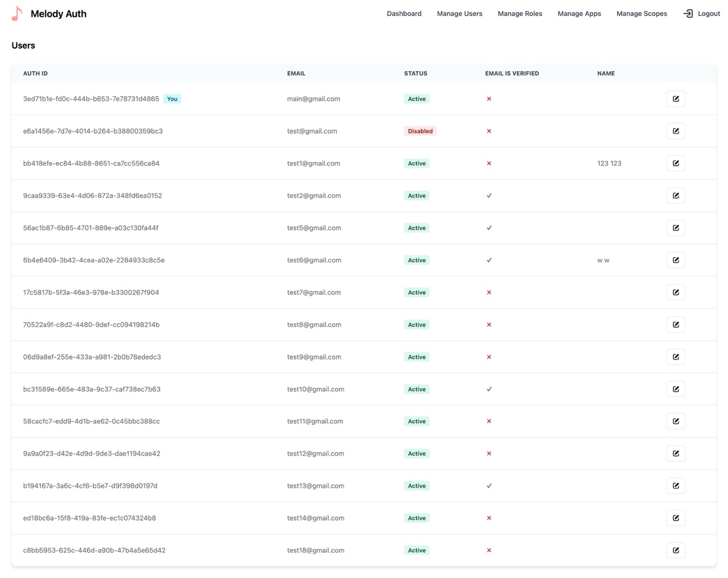Click auth ID 3ed71b1e-fd0c-444b-b653-7e78731d4865

click(91, 99)
